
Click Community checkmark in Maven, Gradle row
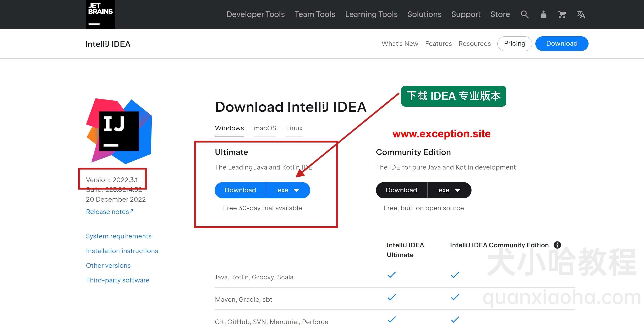tap(455, 297)
